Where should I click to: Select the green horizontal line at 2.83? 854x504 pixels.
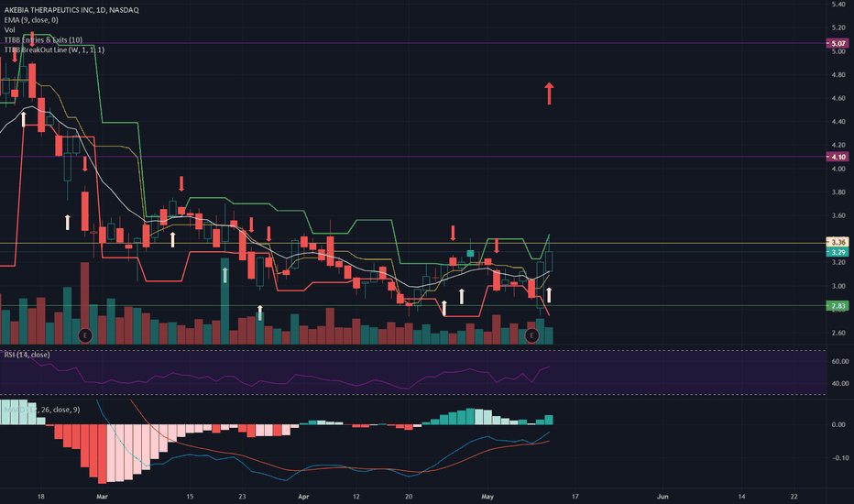[413, 306]
